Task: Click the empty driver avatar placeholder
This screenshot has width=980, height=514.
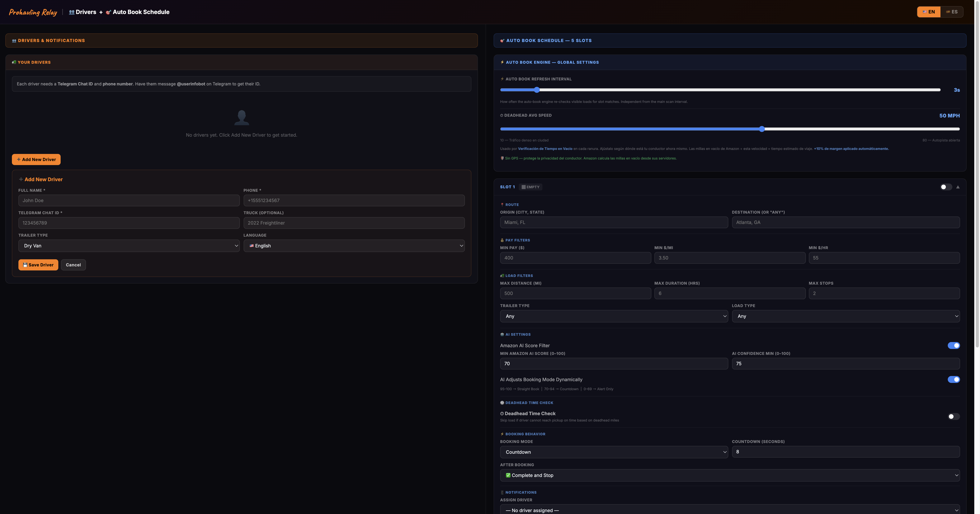Action: point(242,118)
